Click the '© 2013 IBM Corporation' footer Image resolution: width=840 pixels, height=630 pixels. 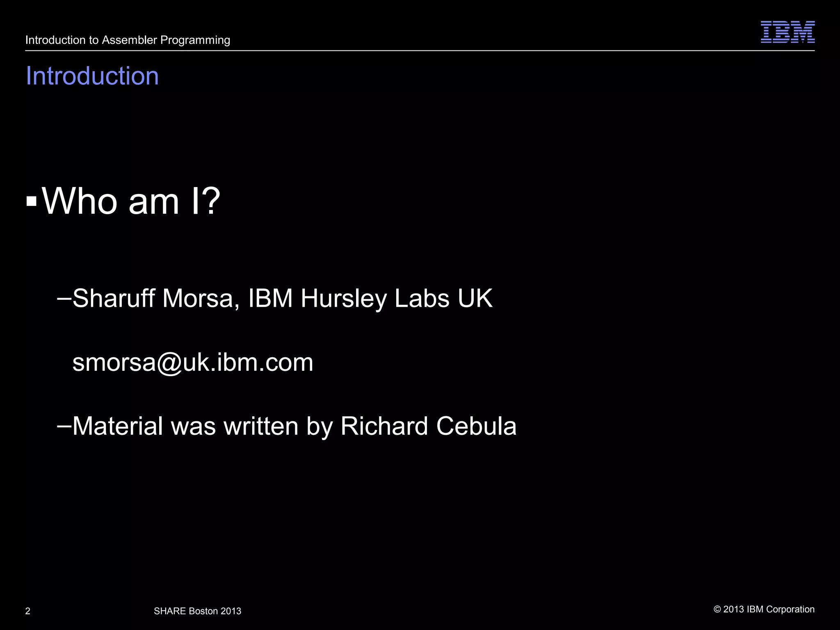pos(764,609)
